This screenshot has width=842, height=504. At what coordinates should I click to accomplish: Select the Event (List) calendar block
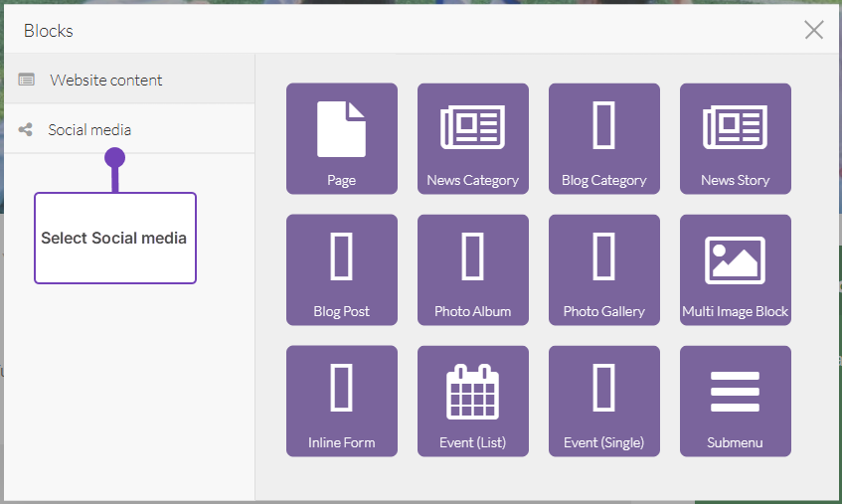coord(472,401)
